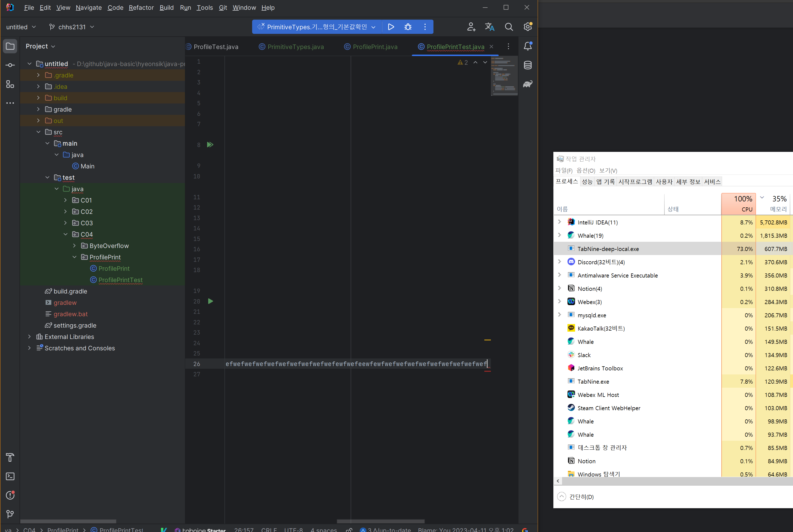Screen dimensions: 793x532
Task: Open the Git tool window branch icon
Action: tap(10, 514)
